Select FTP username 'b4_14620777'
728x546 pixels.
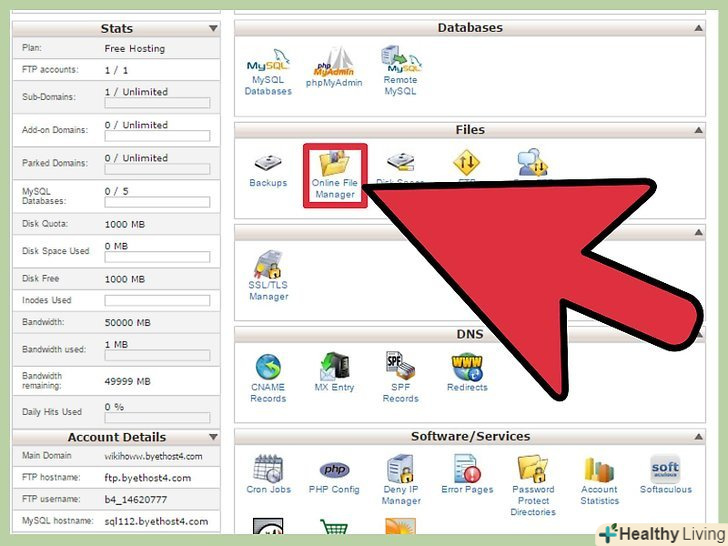[x=136, y=500]
